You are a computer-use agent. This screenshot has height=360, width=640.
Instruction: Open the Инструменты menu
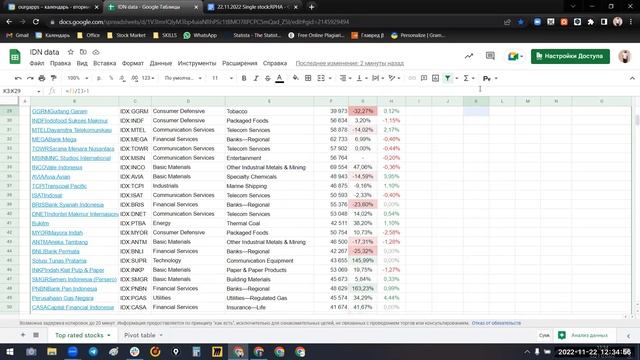197,63
